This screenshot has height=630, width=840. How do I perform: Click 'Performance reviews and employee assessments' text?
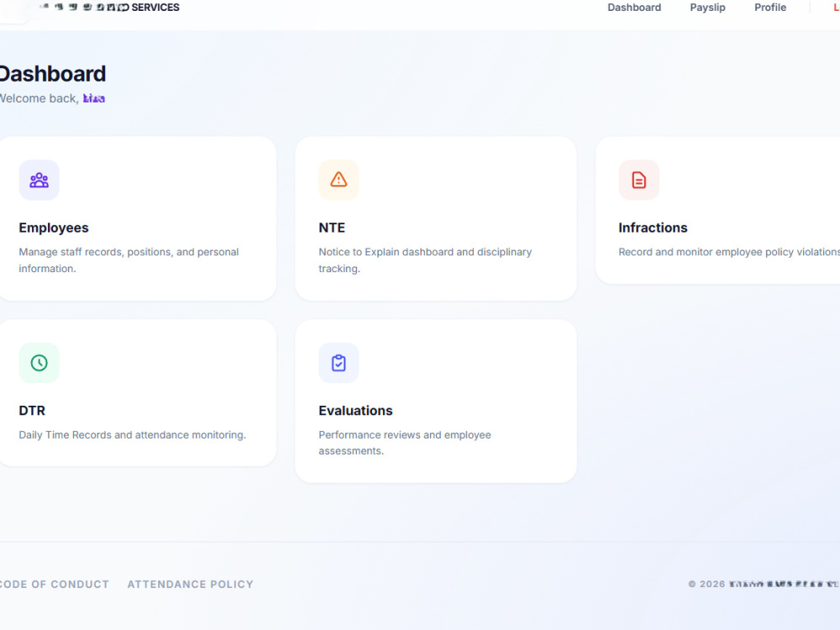405,443
